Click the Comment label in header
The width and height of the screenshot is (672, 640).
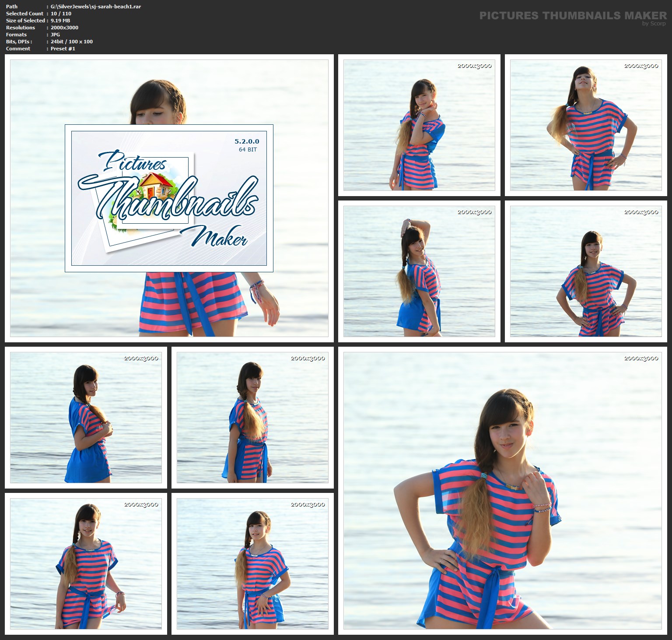[18, 49]
